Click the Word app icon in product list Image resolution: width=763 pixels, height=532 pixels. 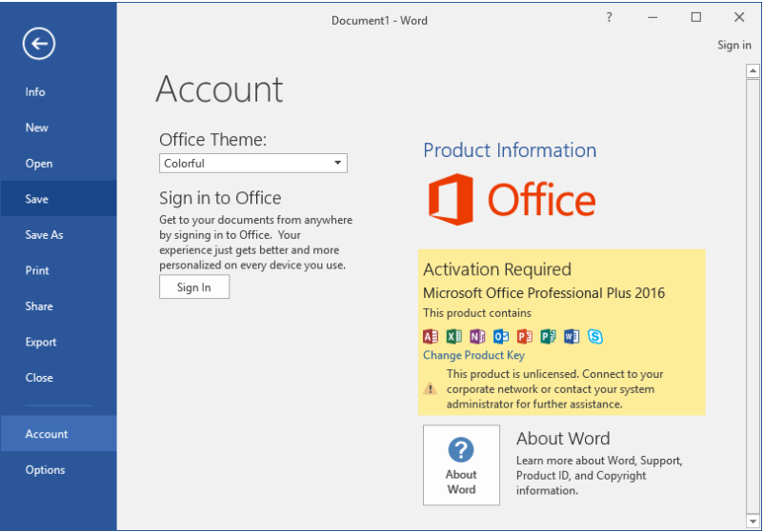coord(572,336)
